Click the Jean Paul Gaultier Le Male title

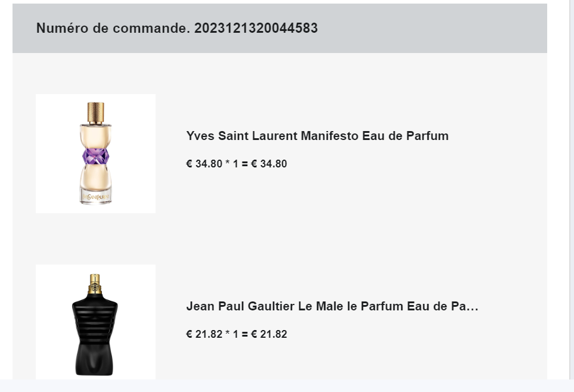point(333,306)
